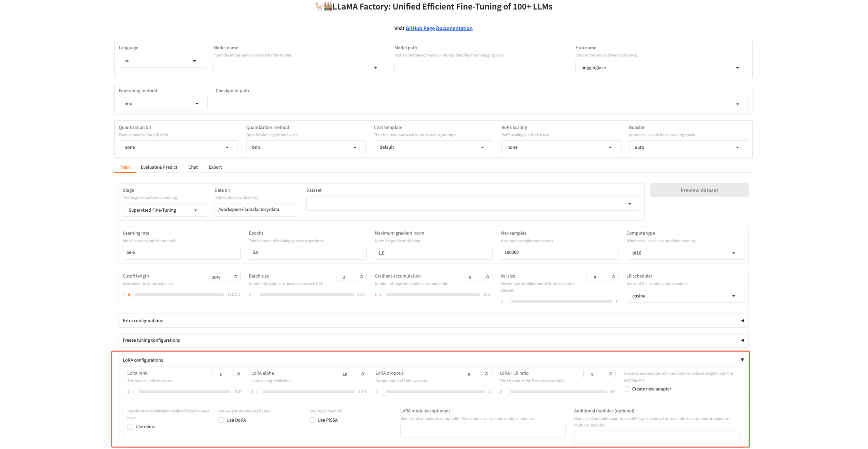This screenshot has height=449, width=868.
Task: Open the LR scheduler cosine dropdown
Action: (685, 296)
